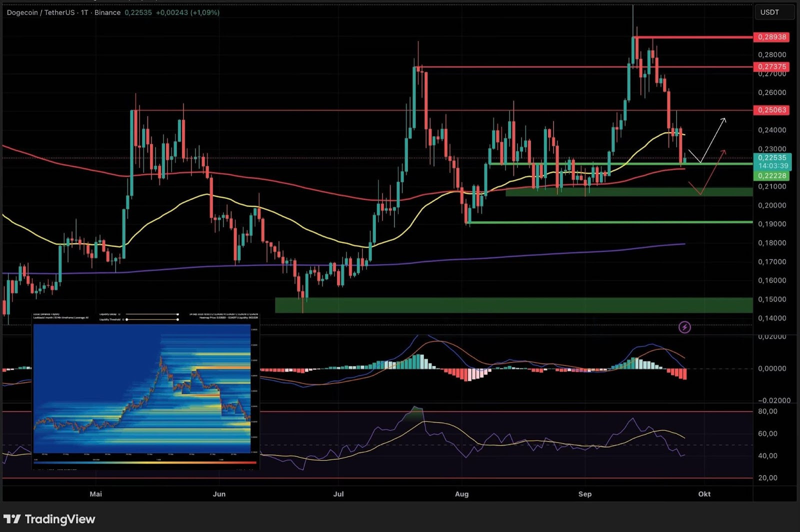800x532 pixels.
Task: Click the heatmap color scale legend bar
Action: click(x=145, y=462)
